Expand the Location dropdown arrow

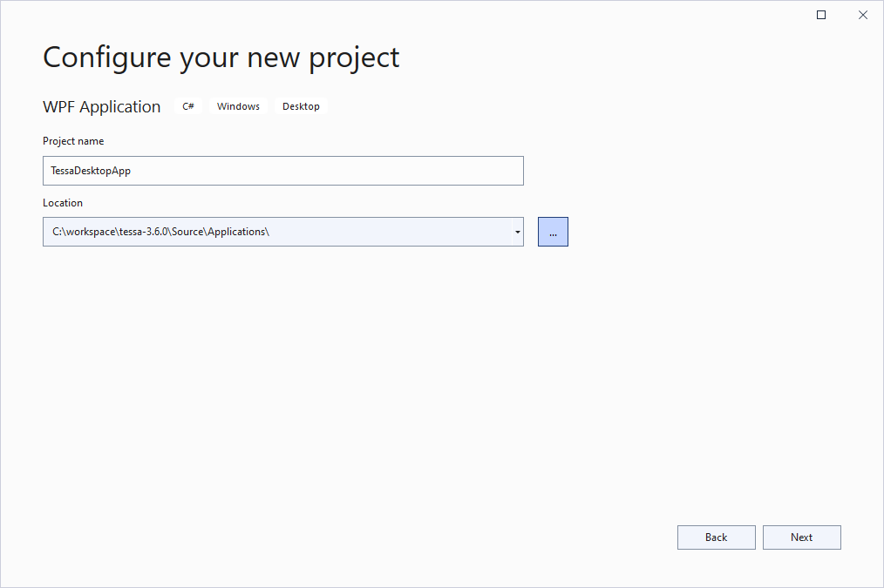pos(517,232)
